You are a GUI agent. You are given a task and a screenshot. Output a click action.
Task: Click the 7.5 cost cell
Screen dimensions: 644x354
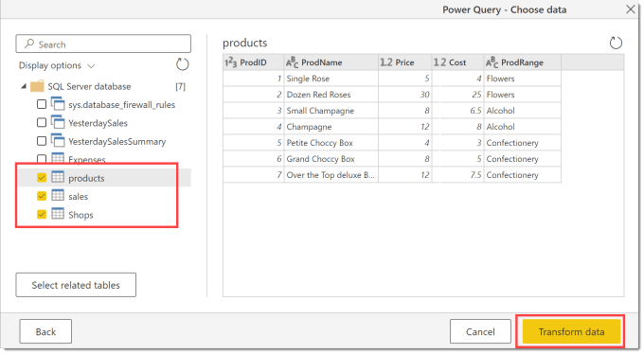click(x=458, y=174)
